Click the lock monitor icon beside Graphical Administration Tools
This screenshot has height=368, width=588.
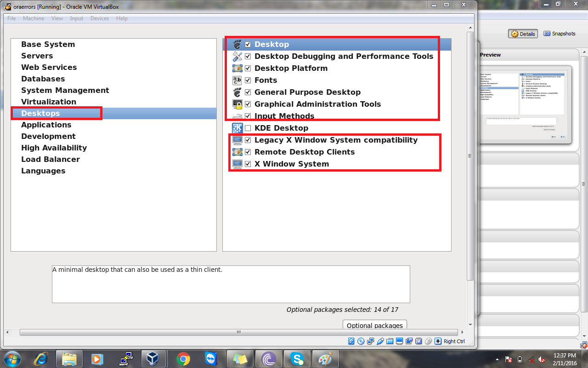coord(237,104)
